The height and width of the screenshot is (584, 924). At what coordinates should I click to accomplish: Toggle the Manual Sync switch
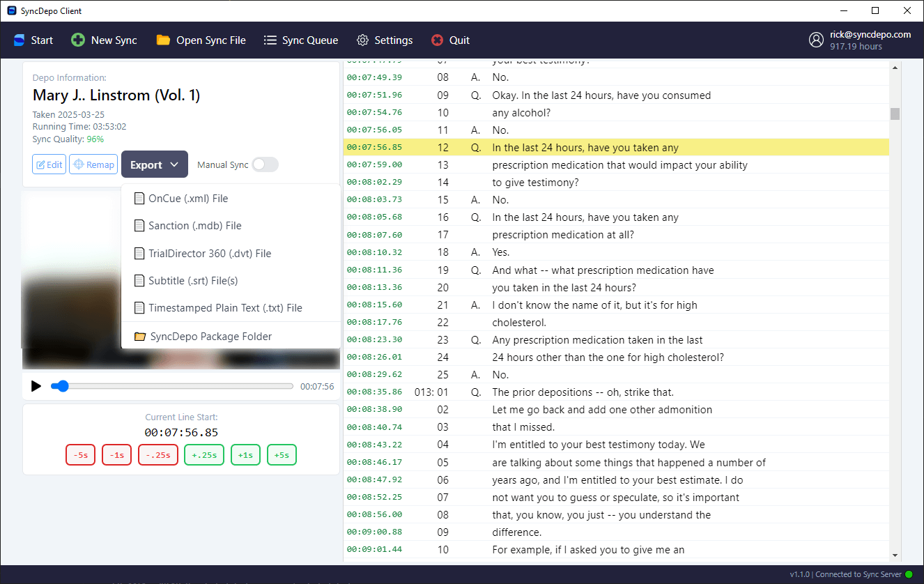click(x=265, y=164)
